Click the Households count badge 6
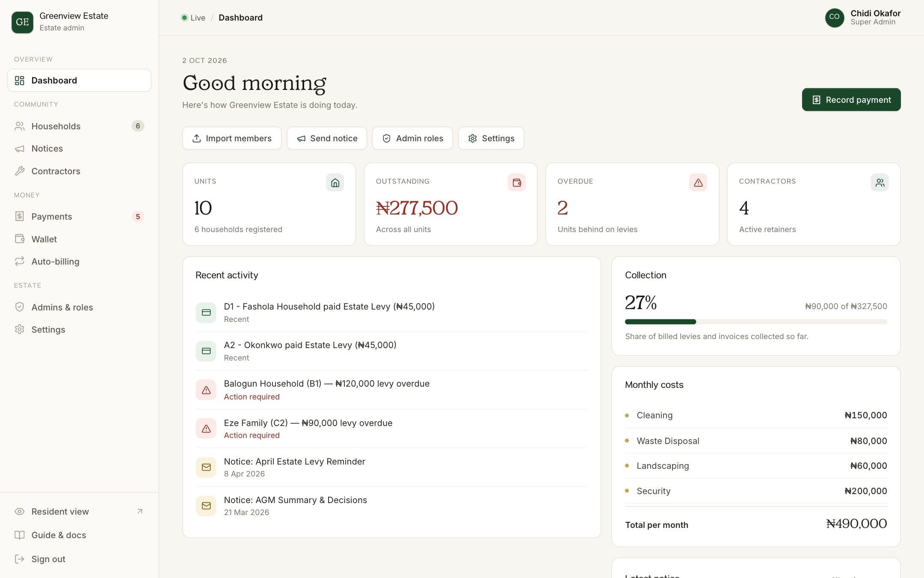924x578 pixels. pyautogui.click(x=138, y=126)
